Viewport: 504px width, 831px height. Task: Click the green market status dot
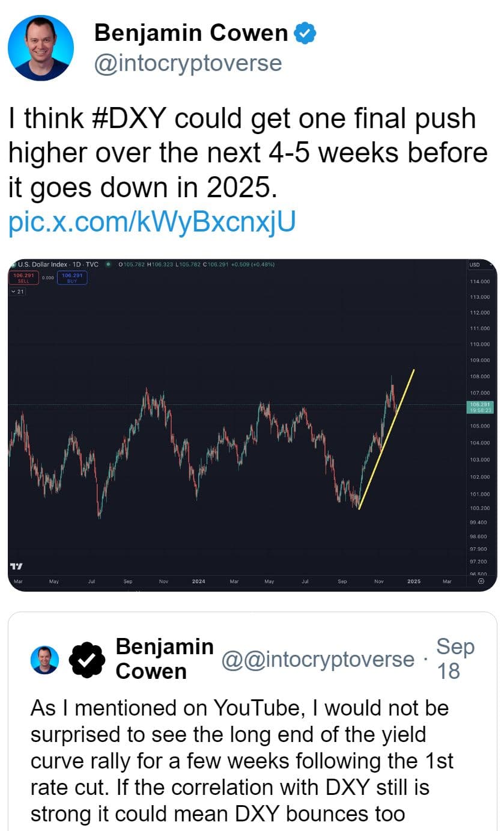coord(108,264)
